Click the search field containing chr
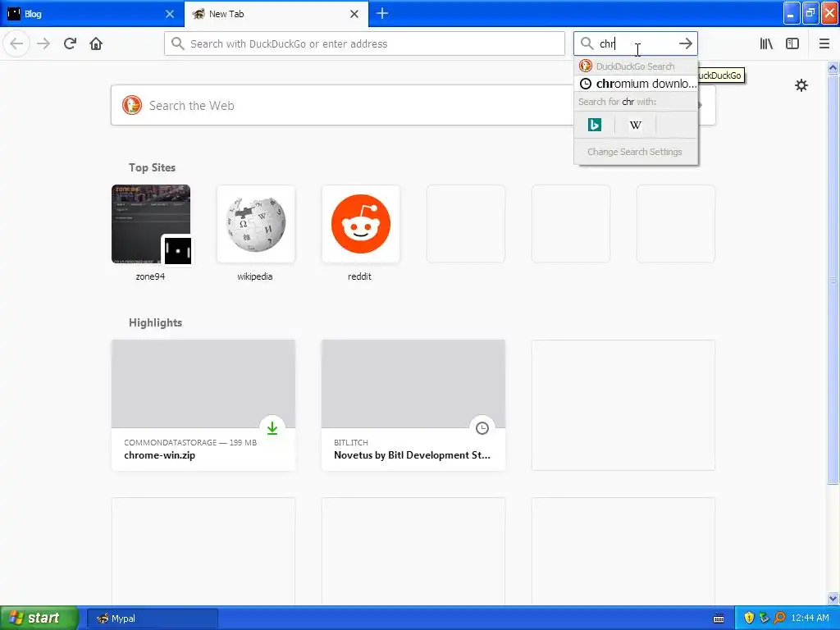The image size is (840, 630). [x=636, y=43]
